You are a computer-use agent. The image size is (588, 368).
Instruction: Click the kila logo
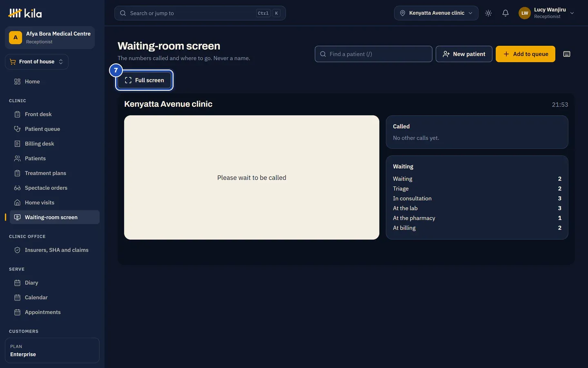25,13
